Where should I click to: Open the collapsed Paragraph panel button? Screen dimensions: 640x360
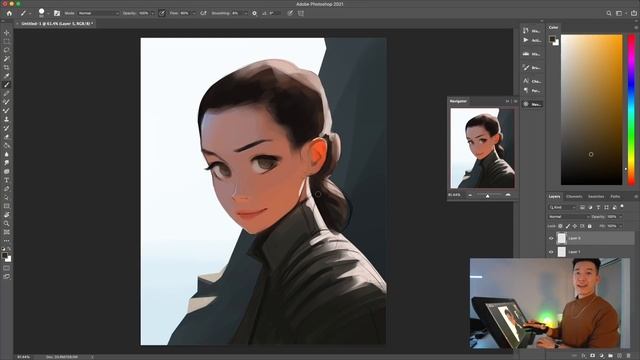pyautogui.click(x=532, y=90)
